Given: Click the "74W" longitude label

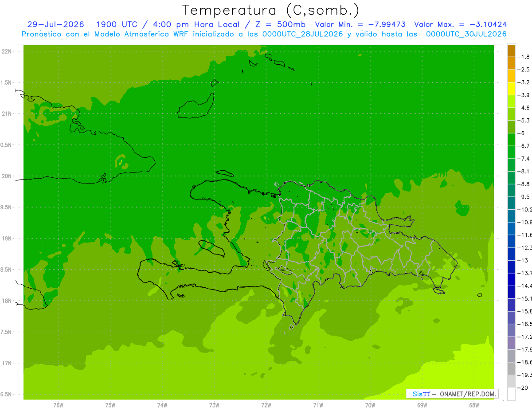Looking at the screenshot, I should [x=162, y=406].
